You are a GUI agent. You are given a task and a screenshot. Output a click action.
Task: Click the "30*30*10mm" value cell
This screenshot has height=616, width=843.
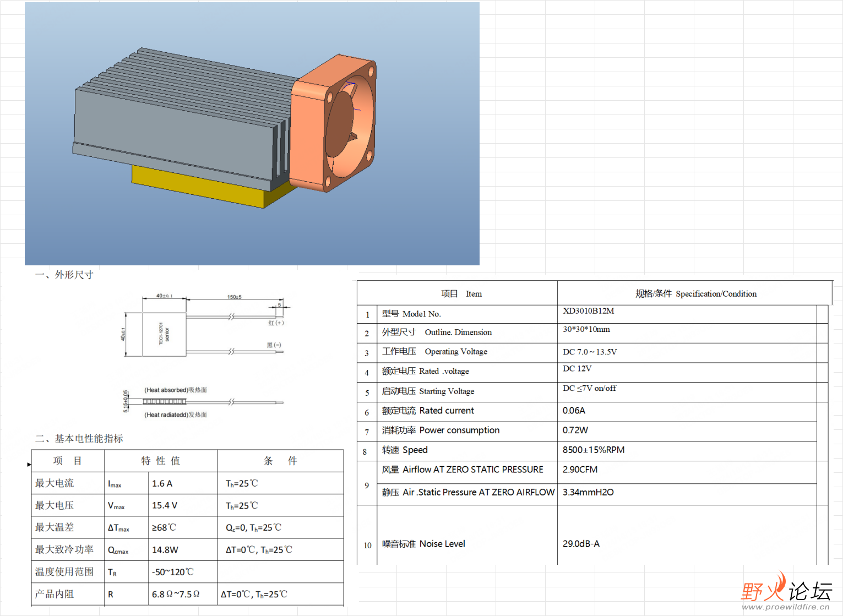click(687, 332)
